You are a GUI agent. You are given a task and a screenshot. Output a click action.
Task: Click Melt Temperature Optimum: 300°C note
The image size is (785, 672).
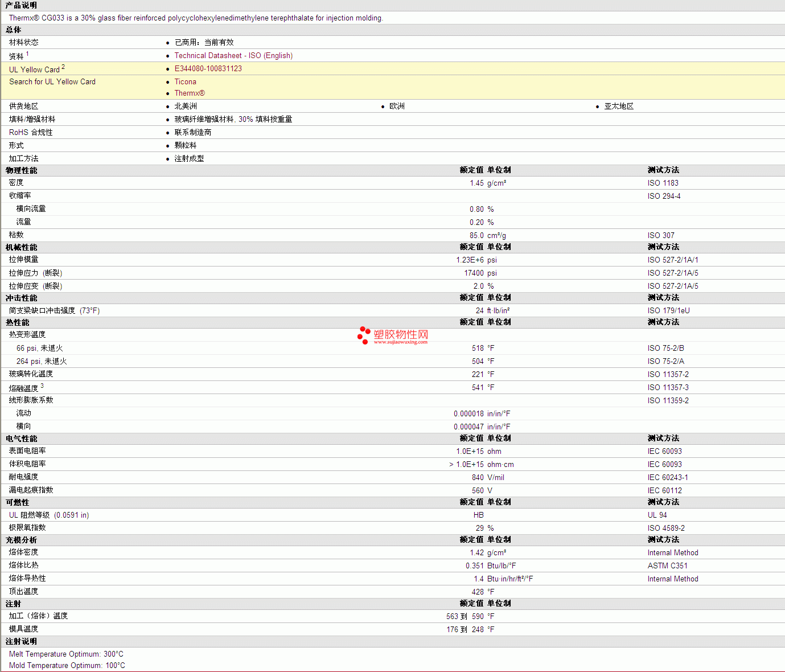point(66,654)
